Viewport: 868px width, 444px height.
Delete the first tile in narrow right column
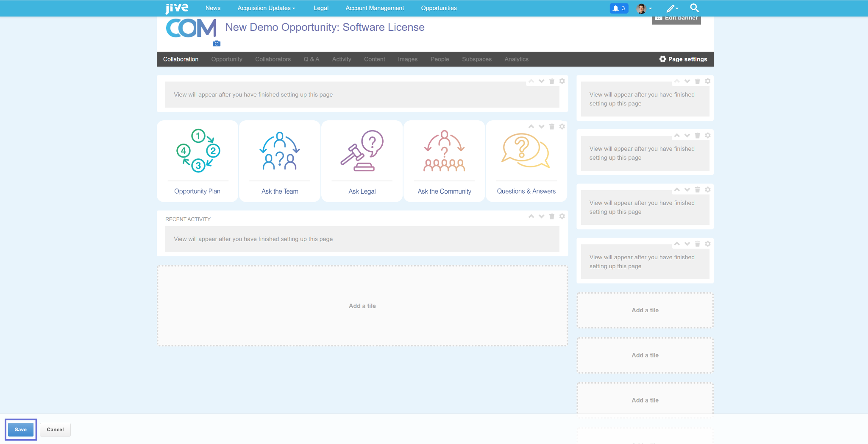698,81
